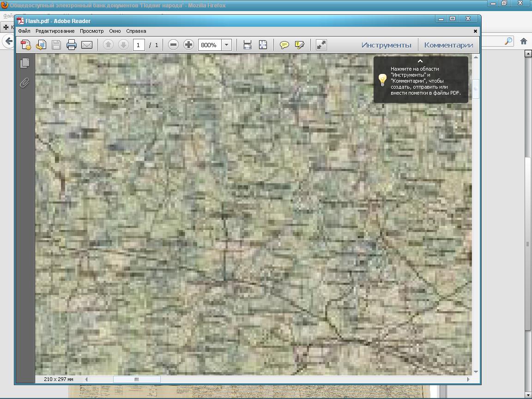This screenshot has width=532, height=399.
Task: Toggle scrolling page width view
Action: pos(248,45)
